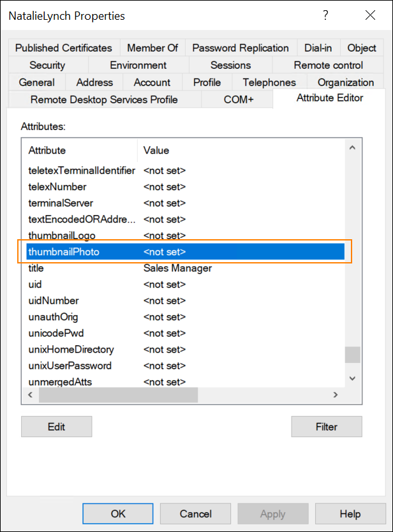The width and height of the screenshot is (393, 532).
Task: Confirm changes with OK
Action: [117, 513]
